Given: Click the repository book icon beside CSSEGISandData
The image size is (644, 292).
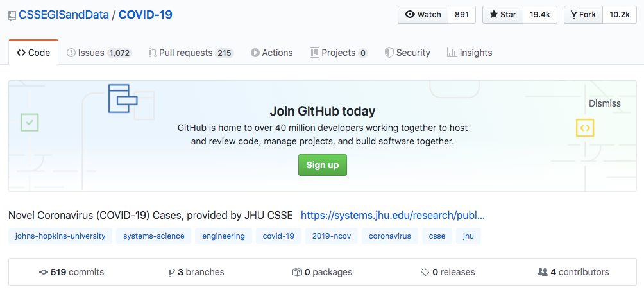Looking at the screenshot, I should click(x=12, y=15).
